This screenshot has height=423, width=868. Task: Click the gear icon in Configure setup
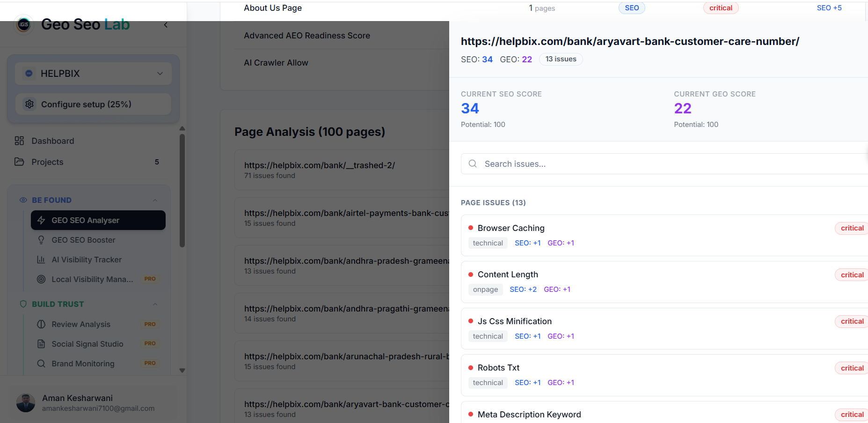[29, 104]
